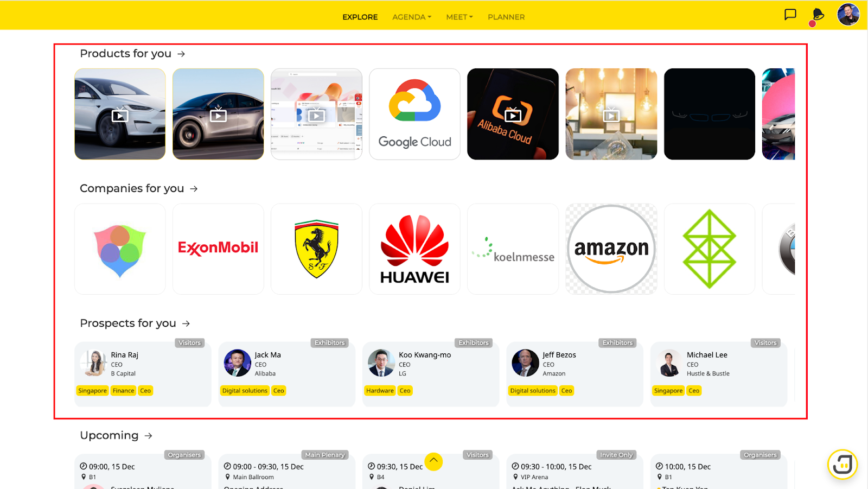Image resolution: width=868 pixels, height=489 pixels.
Task: Select the EXPLORE tab
Action: pyautogui.click(x=360, y=17)
